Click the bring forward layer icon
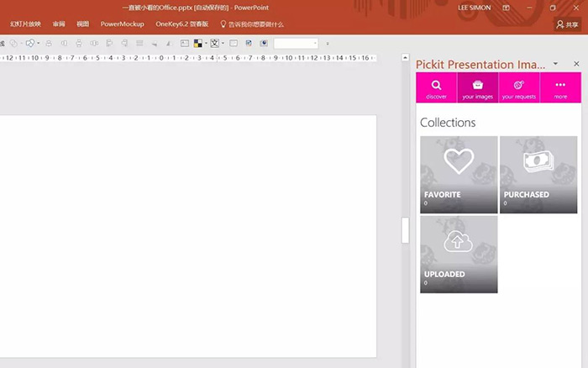Image resolution: width=588 pixels, height=368 pixels. (x=139, y=43)
